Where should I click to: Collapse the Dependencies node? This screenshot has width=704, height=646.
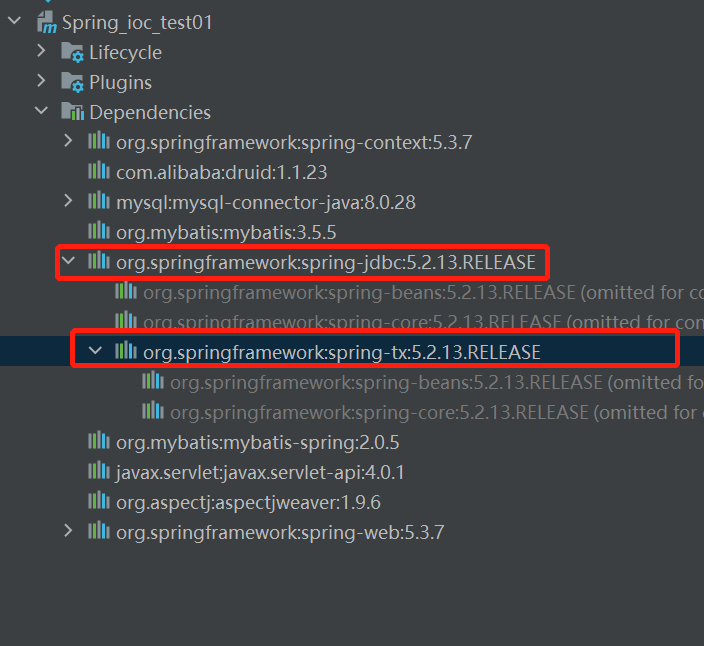[x=41, y=110]
